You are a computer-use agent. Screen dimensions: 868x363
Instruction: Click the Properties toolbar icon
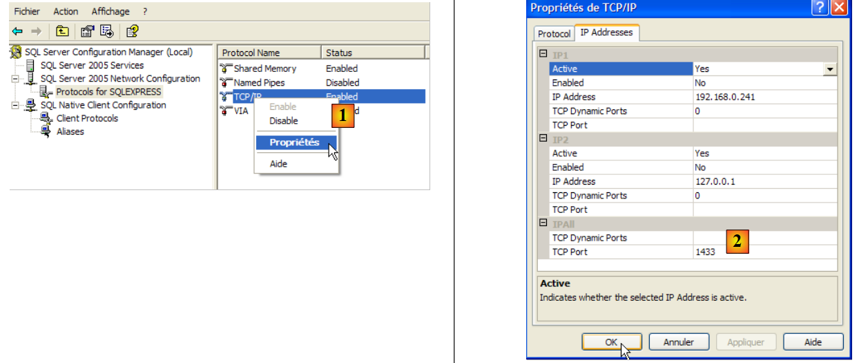click(x=87, y=31)
